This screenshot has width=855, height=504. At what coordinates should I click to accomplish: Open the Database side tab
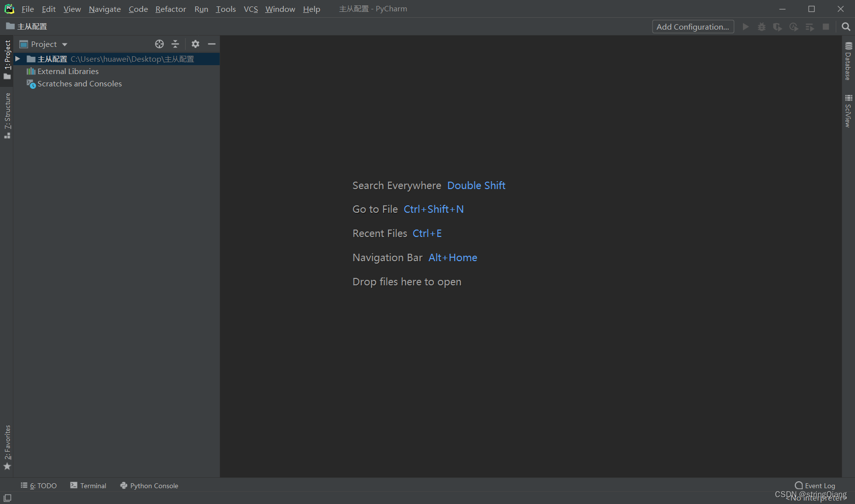pos(848,61)
